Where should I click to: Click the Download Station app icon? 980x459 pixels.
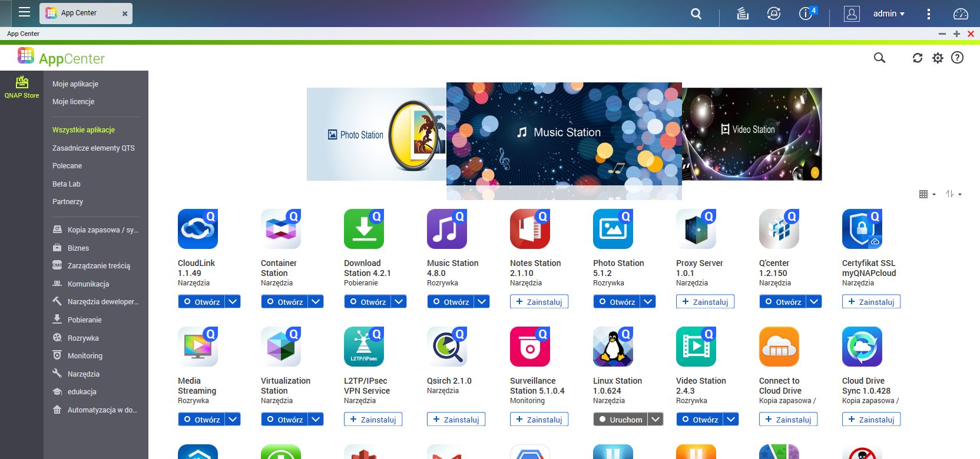[x=364, y=228]
